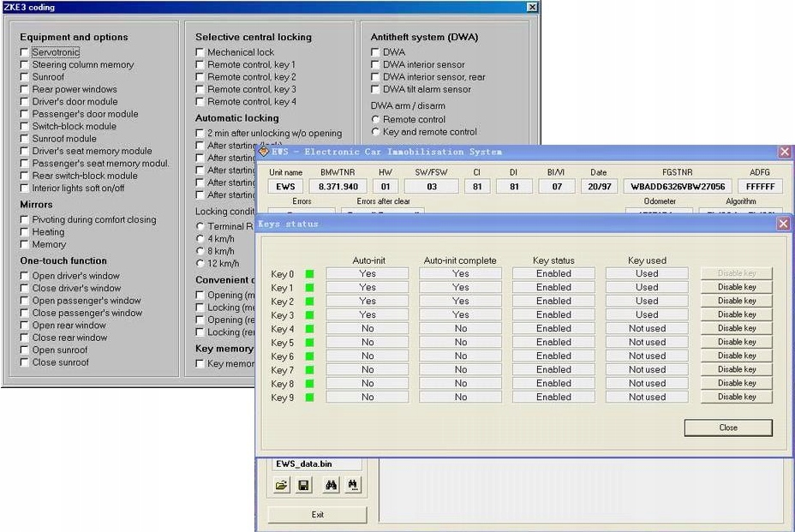This screenshot has width=795, height=532.
Task: Click the green status indicator for Key 0
Action: (x=310, y=274)
